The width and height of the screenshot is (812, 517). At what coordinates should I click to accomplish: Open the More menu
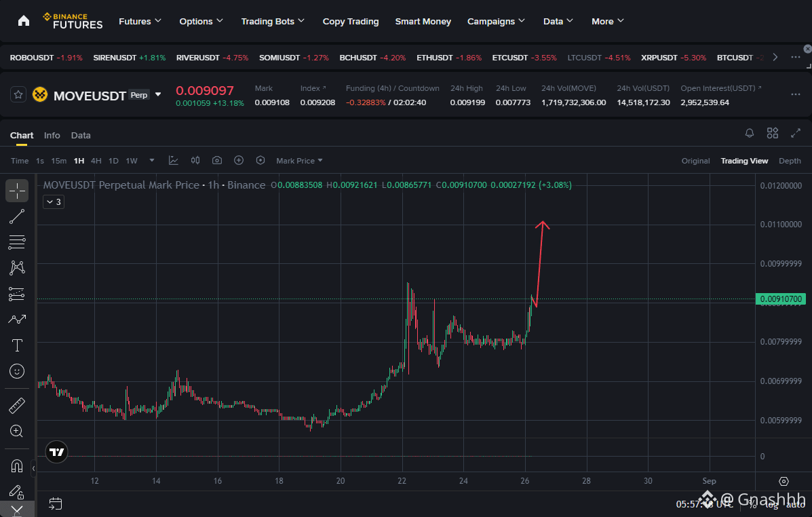coord(607,21)
